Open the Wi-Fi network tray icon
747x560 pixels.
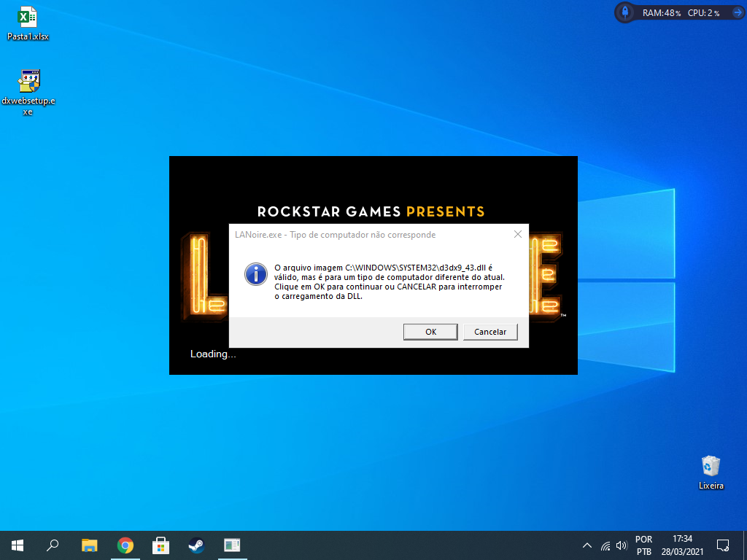pos(605,545)
